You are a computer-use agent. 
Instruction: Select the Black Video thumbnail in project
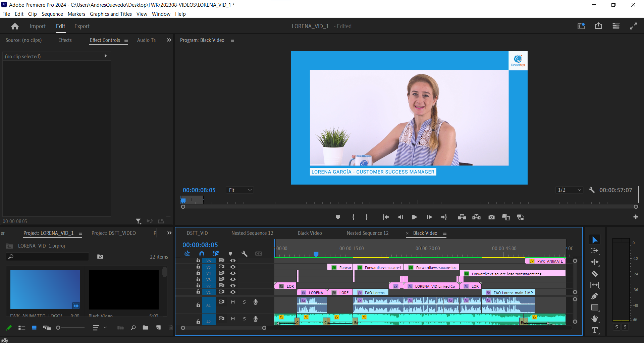point(124,289)
